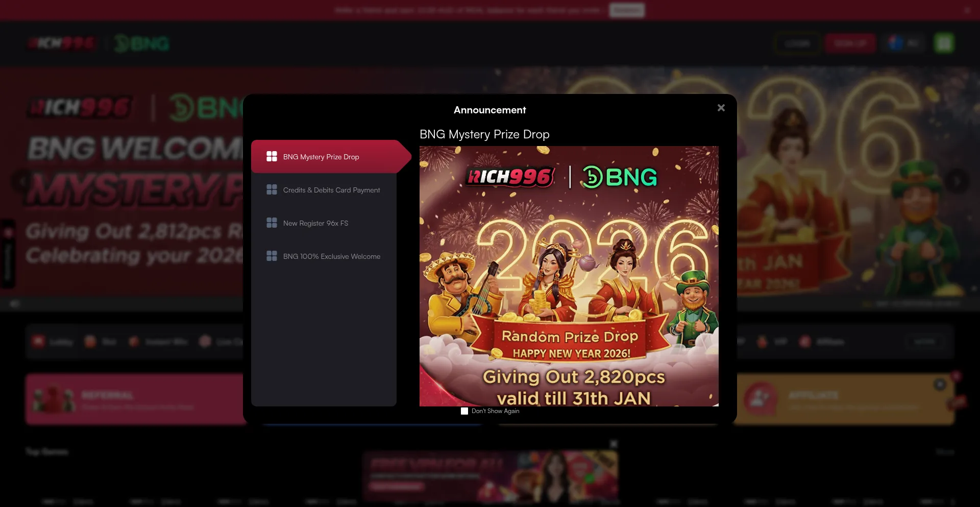This screenshot has height=507, width=980.
Task: Close the Free VPN banner ad
Action: pyautogui.click(x=614, y=444)
